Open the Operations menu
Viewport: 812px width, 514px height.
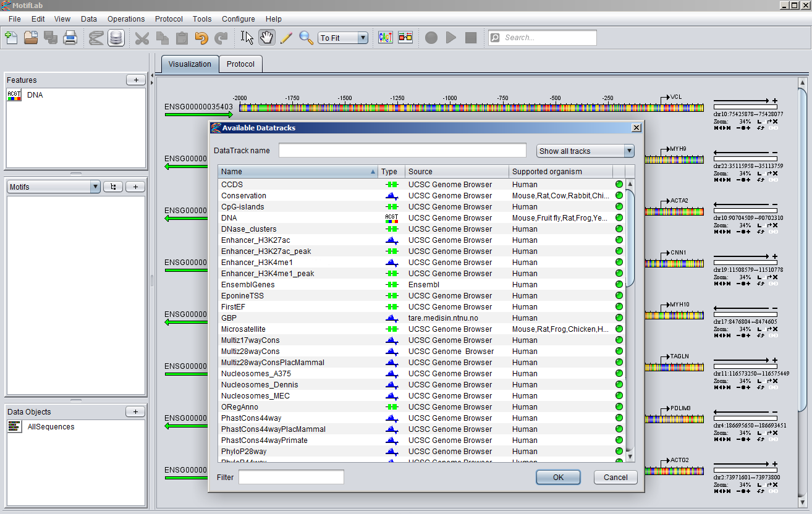pos(126,19)
